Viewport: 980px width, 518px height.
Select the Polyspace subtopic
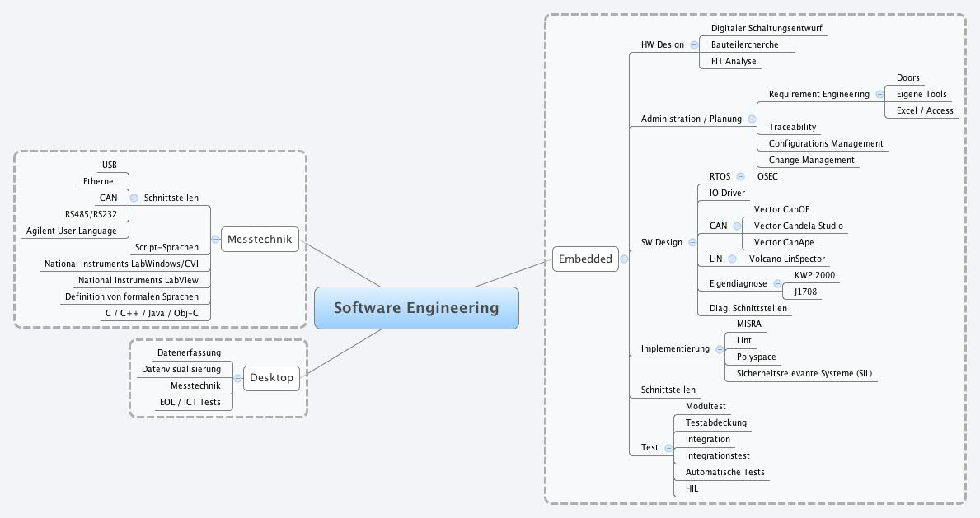tap(756, 357)
